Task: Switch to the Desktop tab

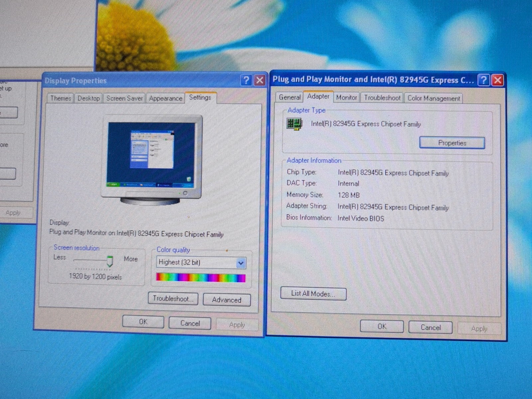Action: 88,98
